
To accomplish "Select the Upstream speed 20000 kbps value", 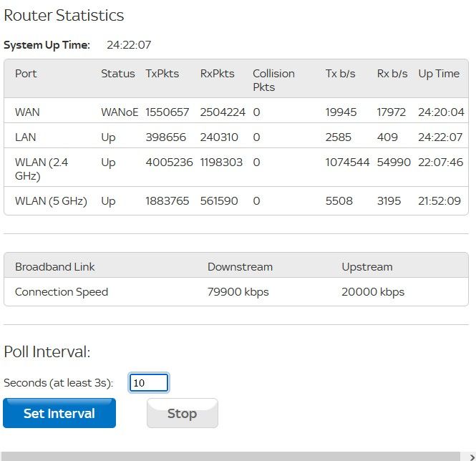I will tap(373, 292).
